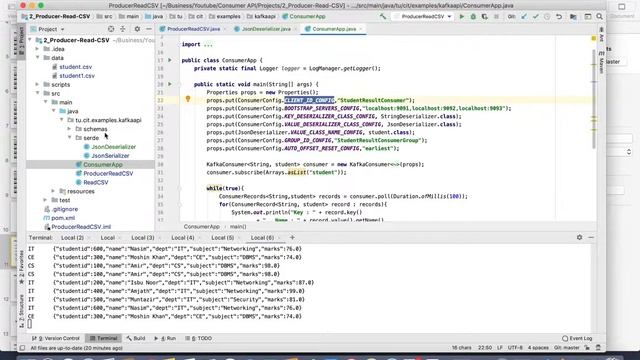Screen dimensions: 640x360
Task: Hide the Project panel with the minus icon
Action: coord(149,29)
